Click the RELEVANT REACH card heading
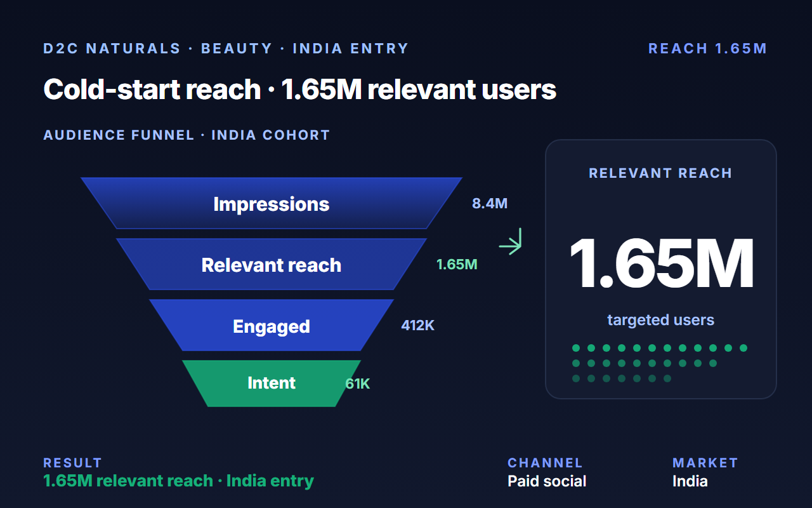Screen dimensions: 812x508 coord(661,173)
